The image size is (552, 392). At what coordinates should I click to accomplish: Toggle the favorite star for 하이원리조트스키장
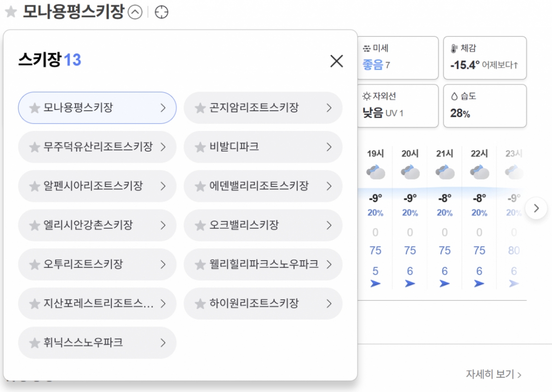tap(200, 303)
